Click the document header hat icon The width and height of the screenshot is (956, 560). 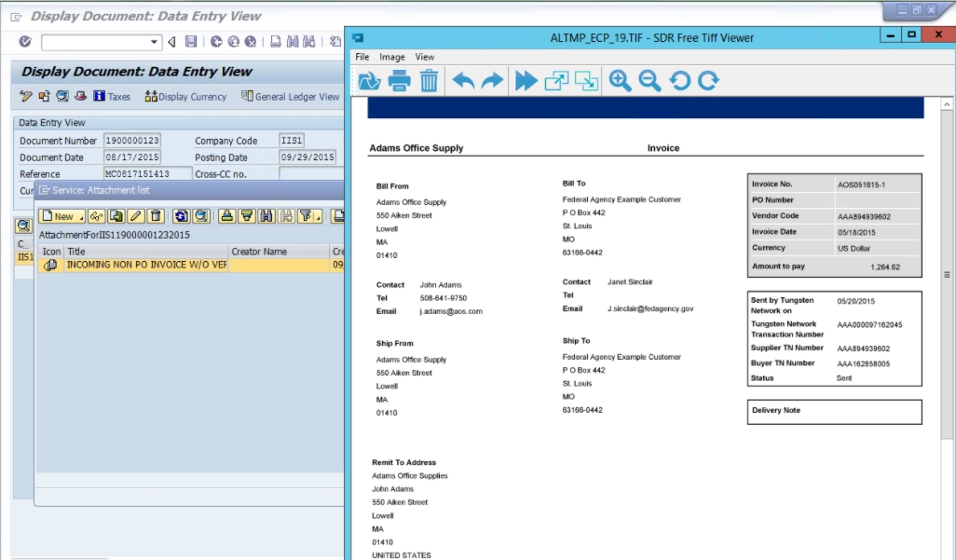point(80,96)
